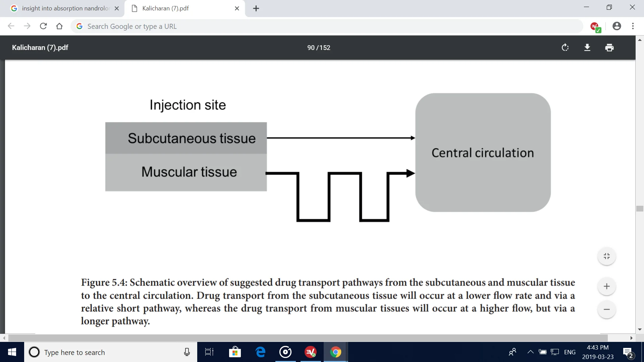This screenshot has width=644, height=362.
Task: Click the zoom out icon on PDF viewer
Action: [607, 309]
